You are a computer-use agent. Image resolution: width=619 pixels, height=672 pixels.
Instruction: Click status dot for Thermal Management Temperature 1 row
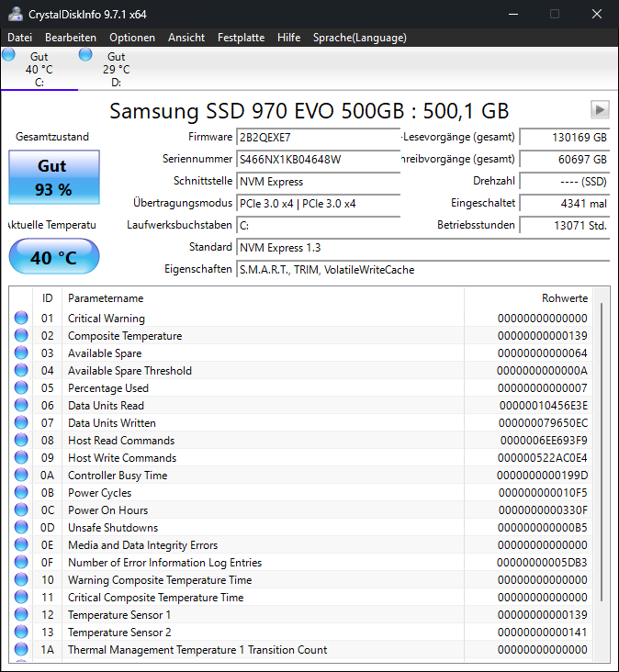[21, 649]
